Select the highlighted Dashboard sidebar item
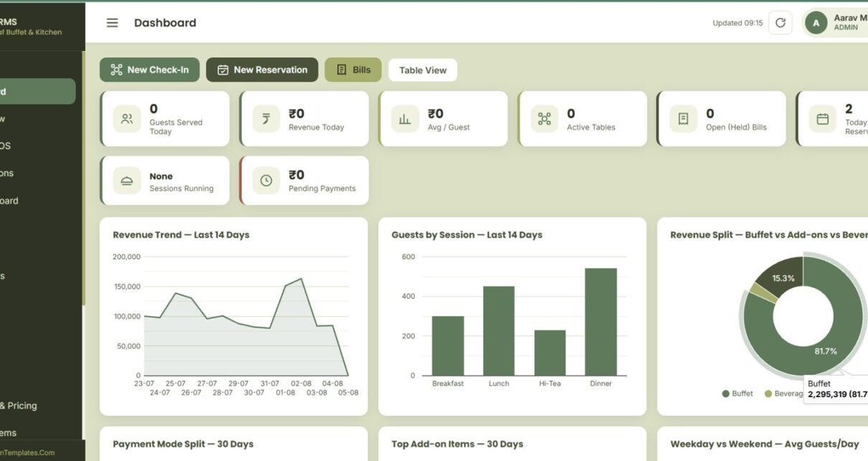This screenshot has height=461, width=868. [36, 91]
